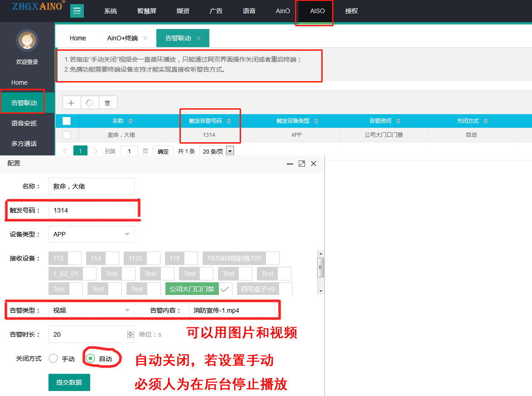This screenshot has width=532, height=396.
Task: Click the refresh icon in the toolbar
Action: pos(89,103)
